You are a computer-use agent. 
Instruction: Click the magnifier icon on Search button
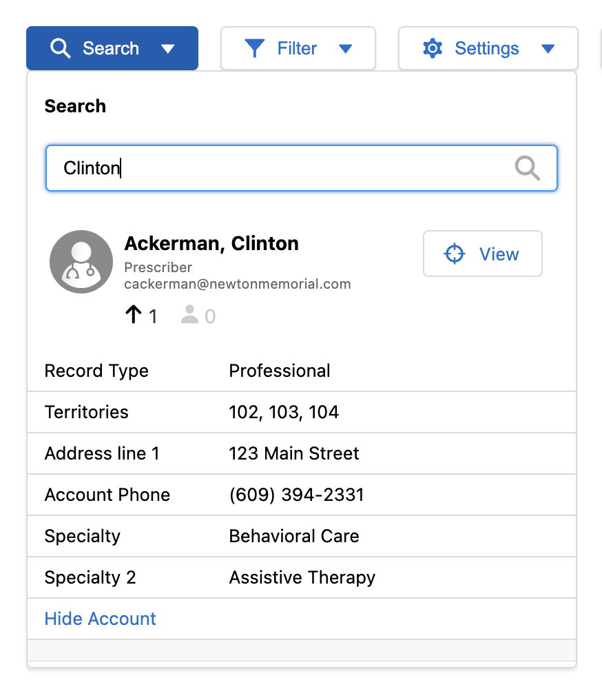pyautogui.click(x=61, y=49)
